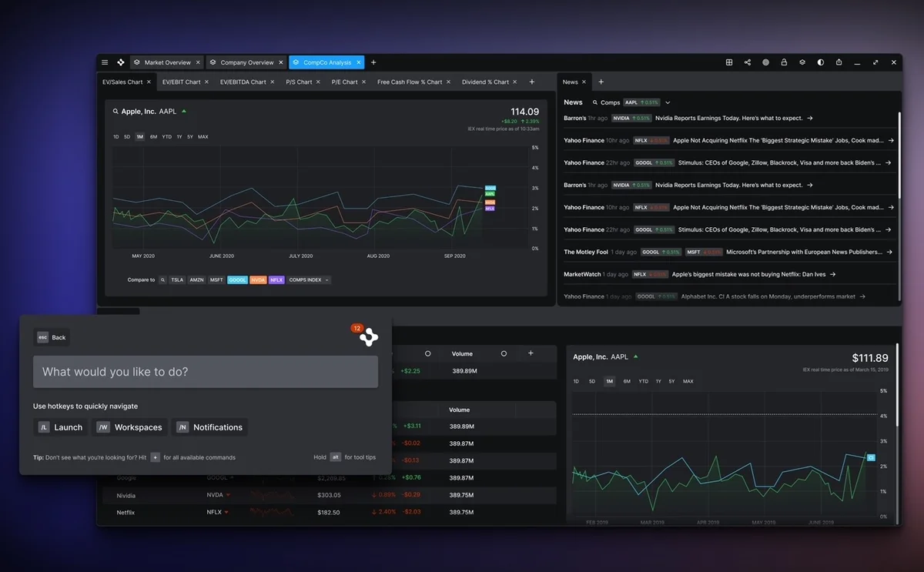Open the grid layout picker in the toolbar
The height and width of the screenshot is (572, 924).
click(x=729, y=62)
